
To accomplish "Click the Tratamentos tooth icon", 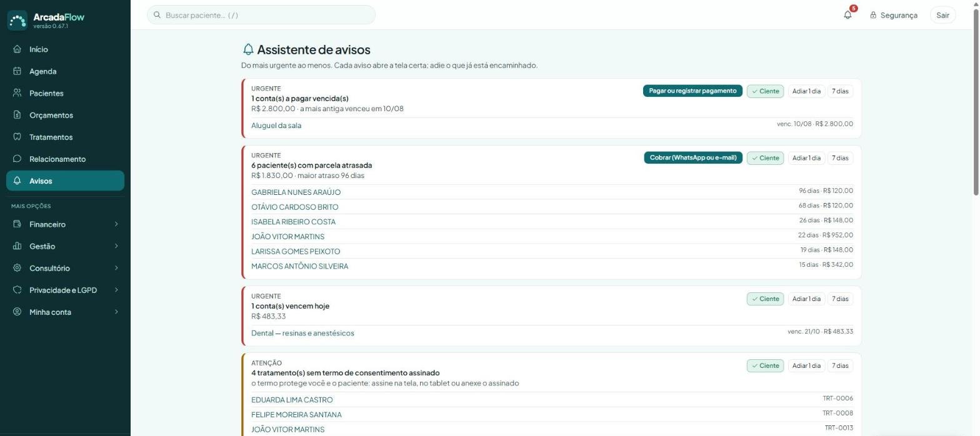I will (17, 137).
